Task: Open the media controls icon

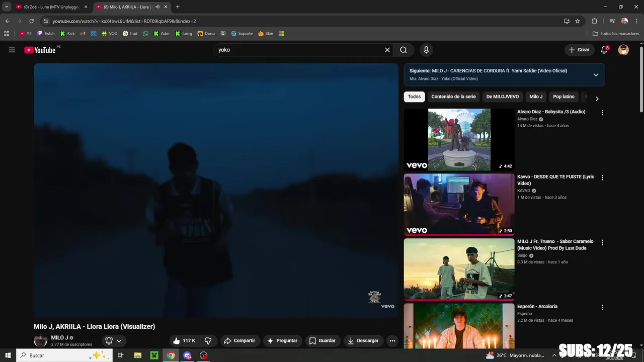Action: [x=612, y=21]
